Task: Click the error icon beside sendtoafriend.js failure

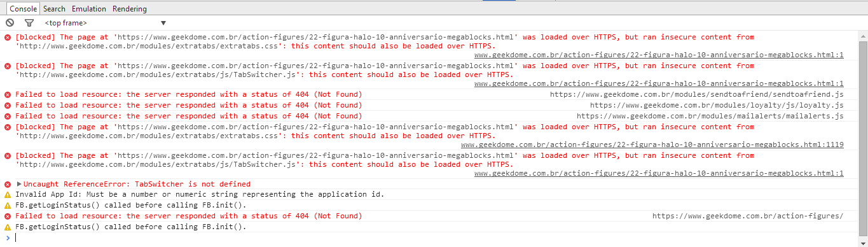Action: click(8, 95)
